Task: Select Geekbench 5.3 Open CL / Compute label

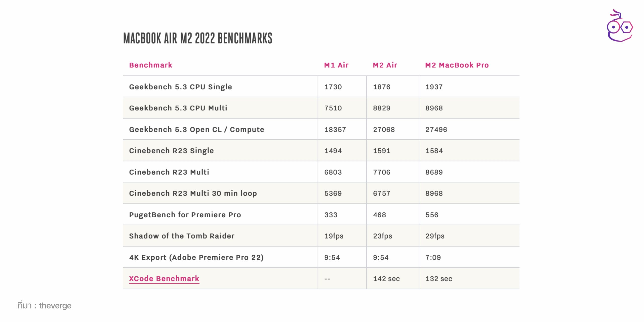Action: pyautogui.click(x=196, y=130)
